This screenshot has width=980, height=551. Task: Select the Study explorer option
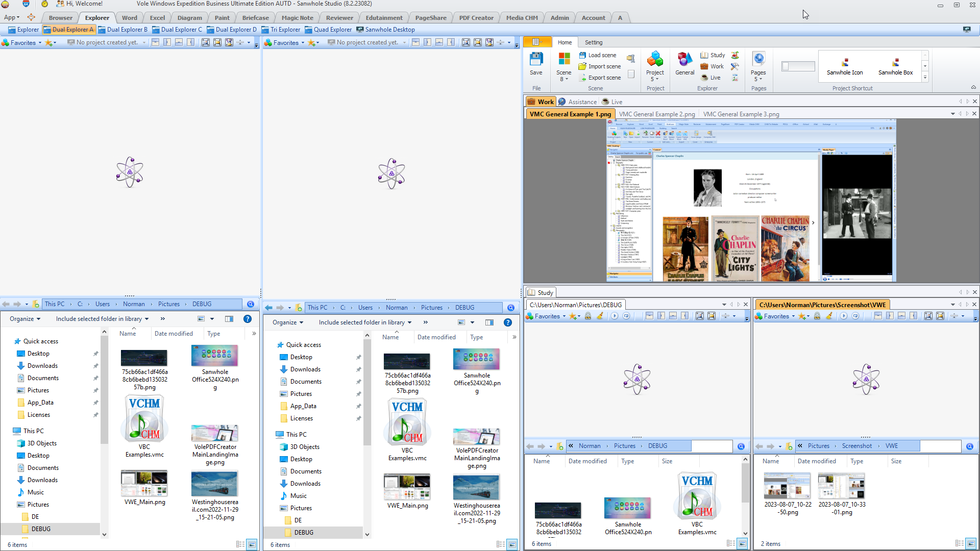(713, 55)
